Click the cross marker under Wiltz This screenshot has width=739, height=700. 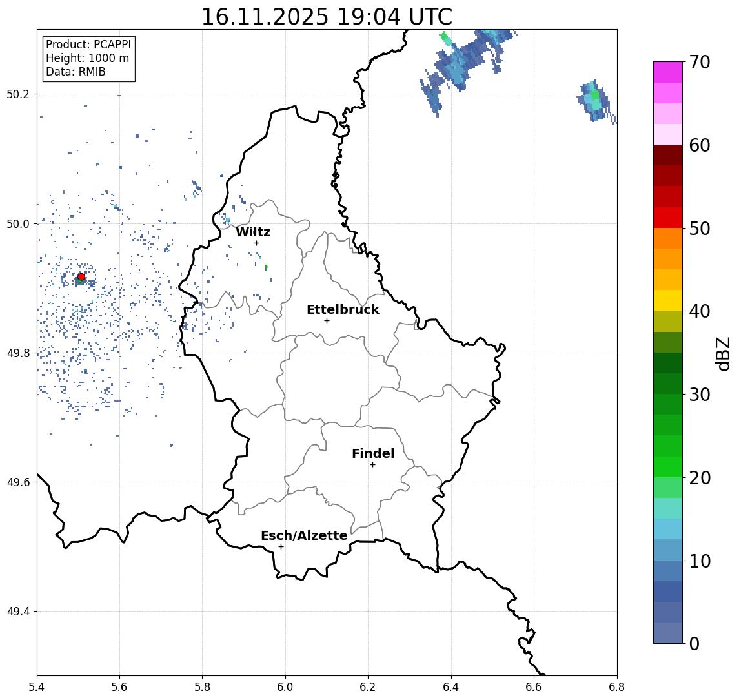(x=256, y=243)
